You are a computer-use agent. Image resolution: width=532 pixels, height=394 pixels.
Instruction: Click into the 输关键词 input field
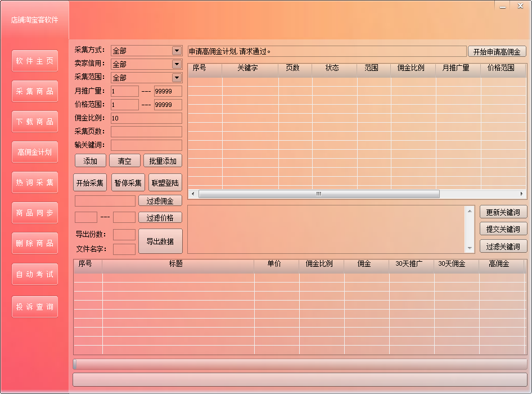click(x=146, y=145)
